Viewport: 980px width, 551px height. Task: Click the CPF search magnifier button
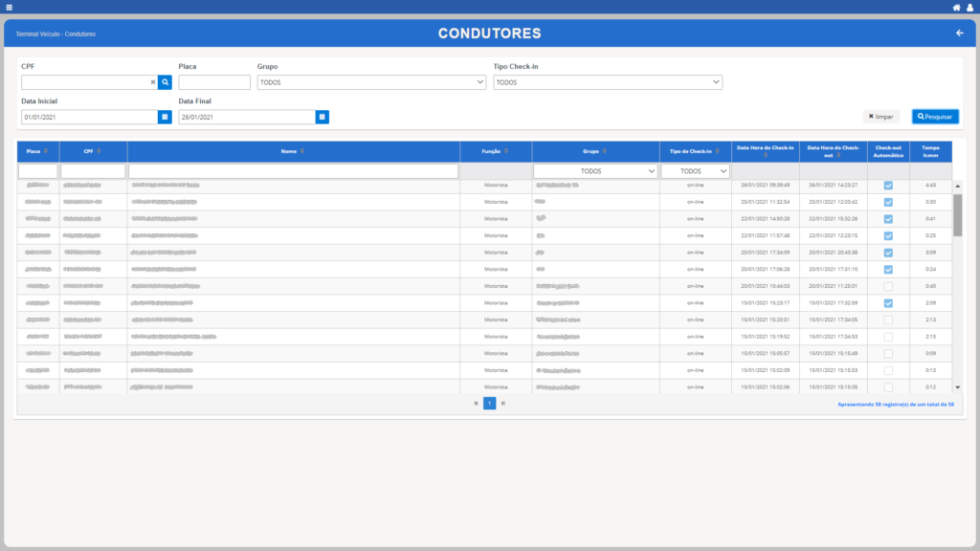coord(165,82)
